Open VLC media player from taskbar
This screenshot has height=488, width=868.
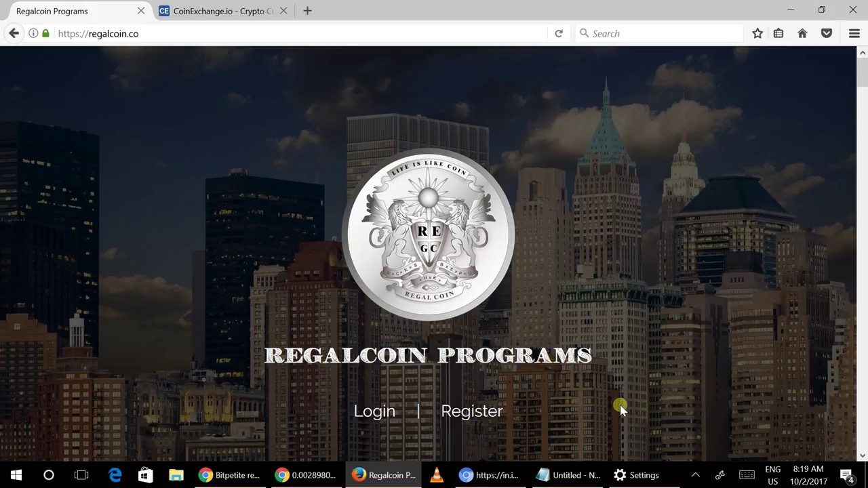(437, 475)
